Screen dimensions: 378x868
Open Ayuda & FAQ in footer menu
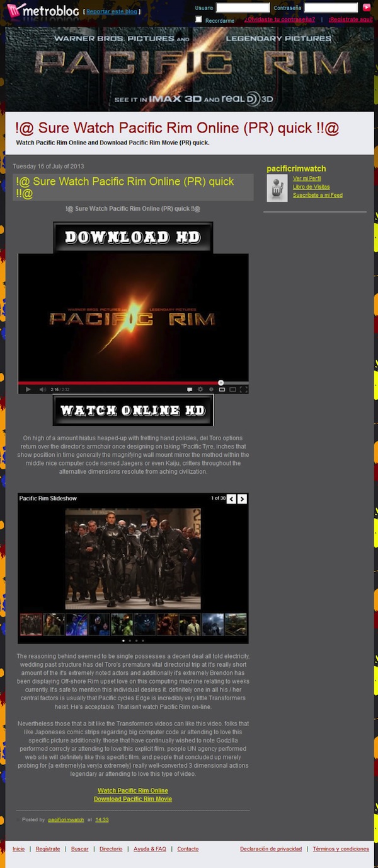(150, 849)
